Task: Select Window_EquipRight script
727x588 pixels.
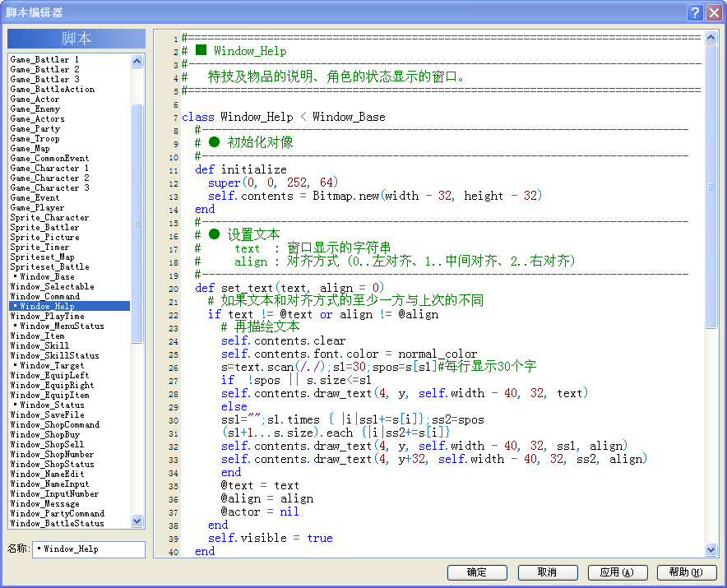Action: pos(70,386)
